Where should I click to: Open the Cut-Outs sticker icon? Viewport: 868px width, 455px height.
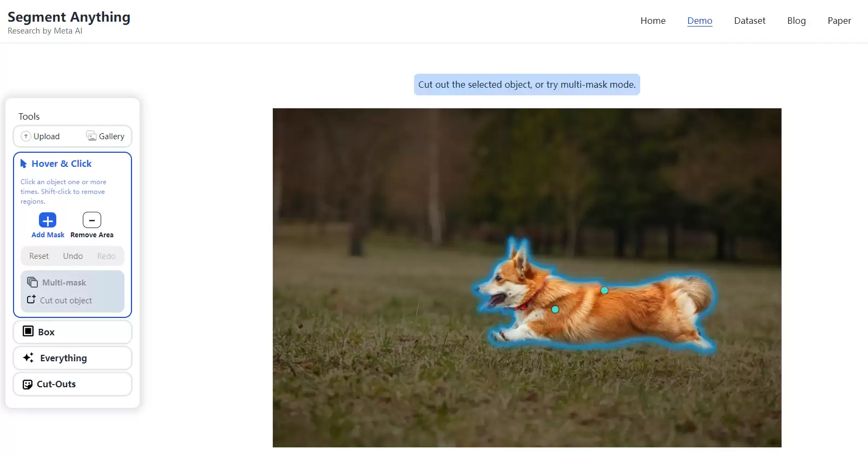pos(28,384)
